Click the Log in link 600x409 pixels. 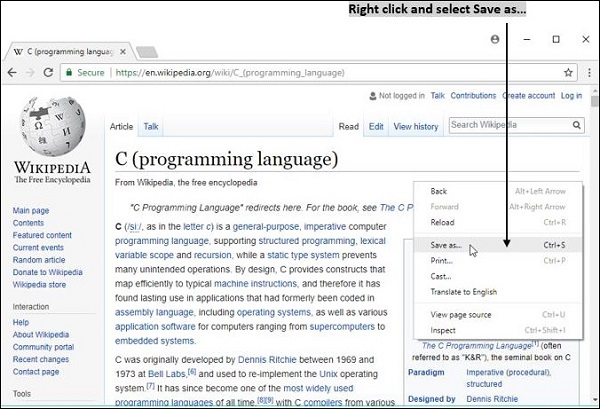571,96
